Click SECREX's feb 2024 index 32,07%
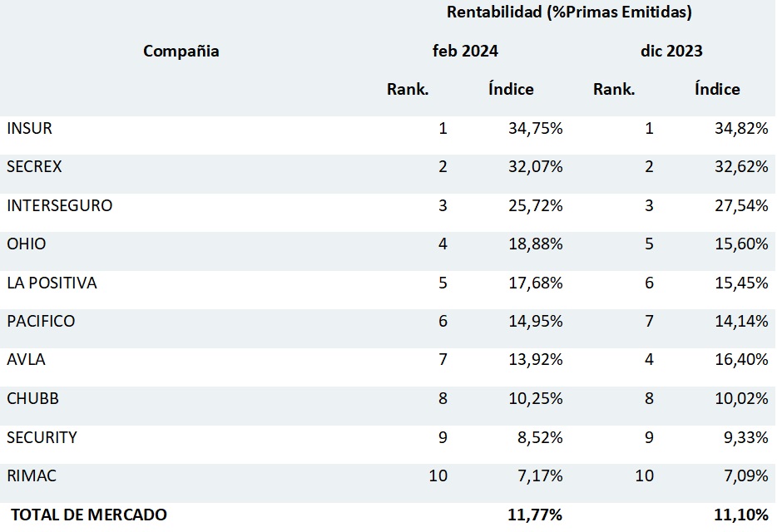Viewport: 777px width, 532px height. click(x=535, y=166)
